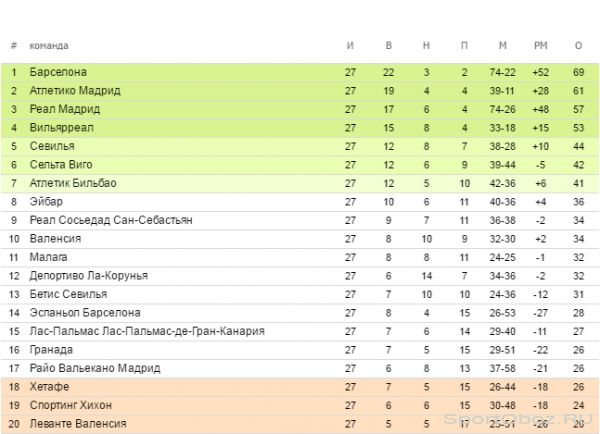This screenshot has height=434, width=600.
Task: Click the Хетафе team name
Action: click(49, 387)
